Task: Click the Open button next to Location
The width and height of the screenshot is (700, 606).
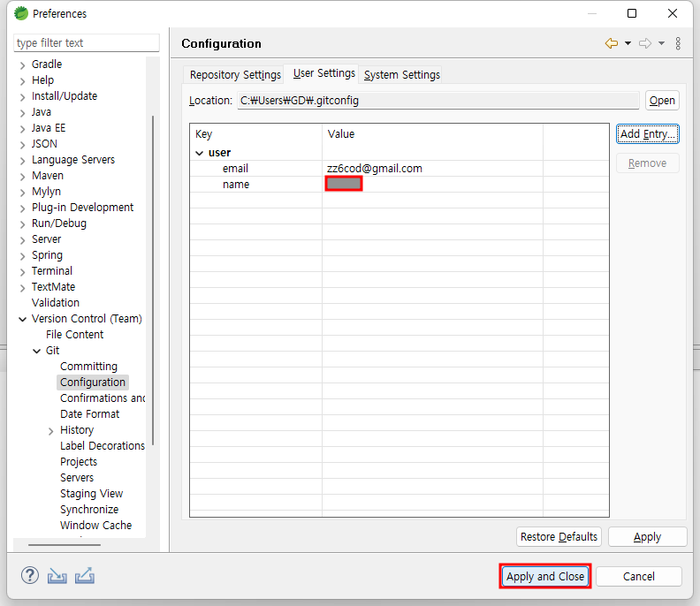Action: (662, 101)
